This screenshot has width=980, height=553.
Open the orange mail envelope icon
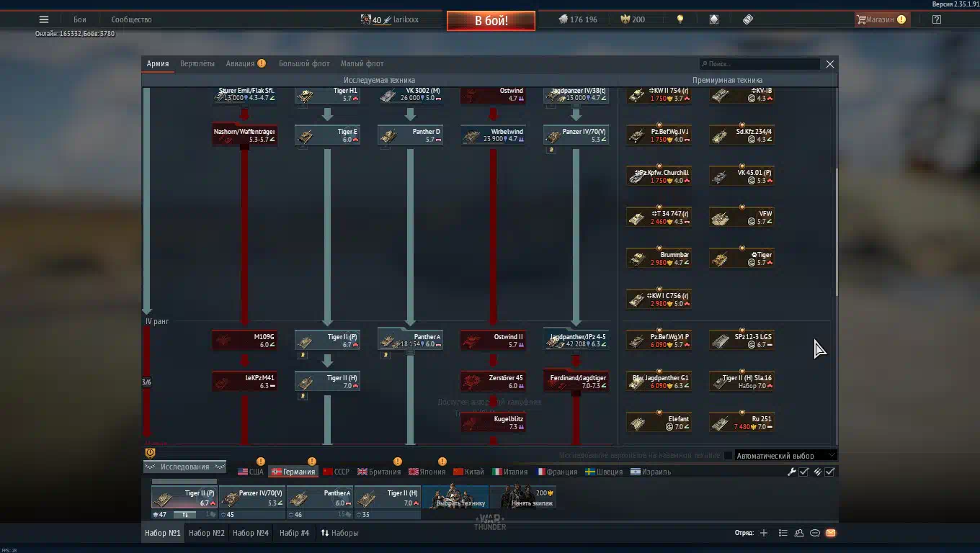831,533
